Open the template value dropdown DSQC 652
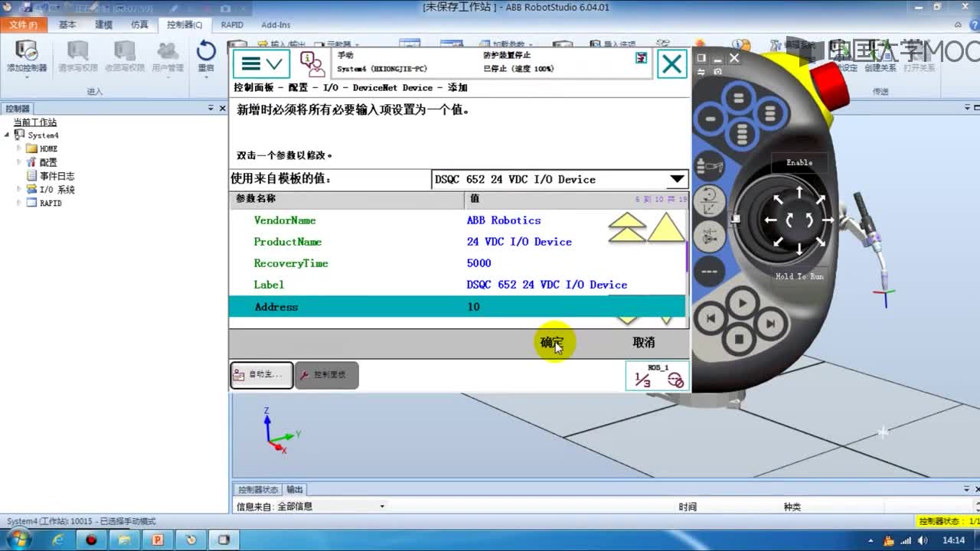Viewport: 980px width, 551px height. click(560, 179)
